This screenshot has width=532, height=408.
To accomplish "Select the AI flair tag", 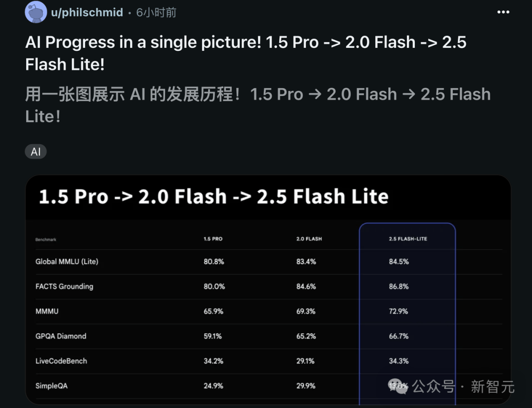I will tap(35, 152).
